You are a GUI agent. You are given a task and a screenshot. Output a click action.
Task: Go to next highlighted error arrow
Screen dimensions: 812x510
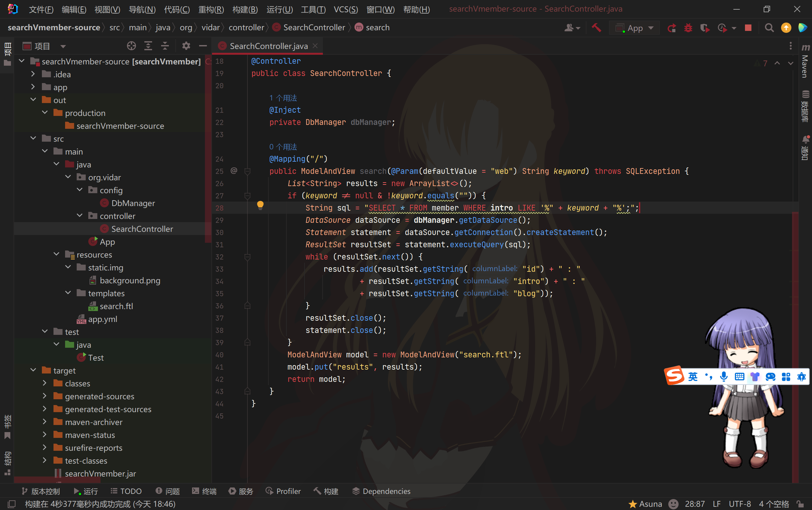(x=790, y=63)
